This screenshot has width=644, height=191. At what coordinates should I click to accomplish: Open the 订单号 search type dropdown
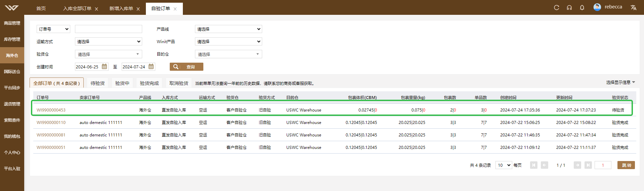53,29
